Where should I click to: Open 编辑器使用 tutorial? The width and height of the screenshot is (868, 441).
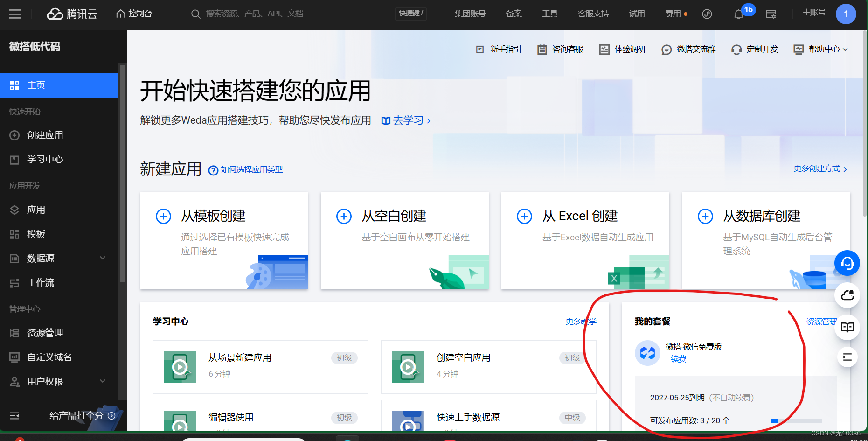coord(261,415)
